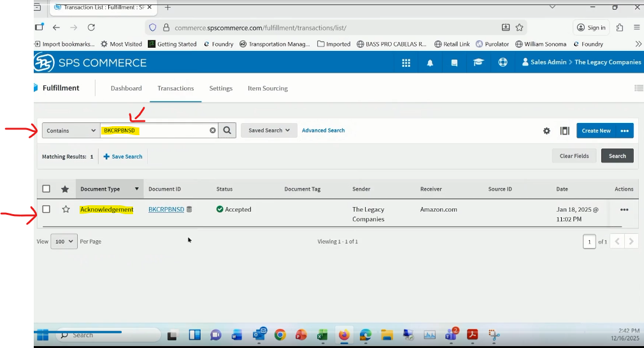Click the Amazon.com receiver cell
Screen dimensions: 644x348
[438, 209]
